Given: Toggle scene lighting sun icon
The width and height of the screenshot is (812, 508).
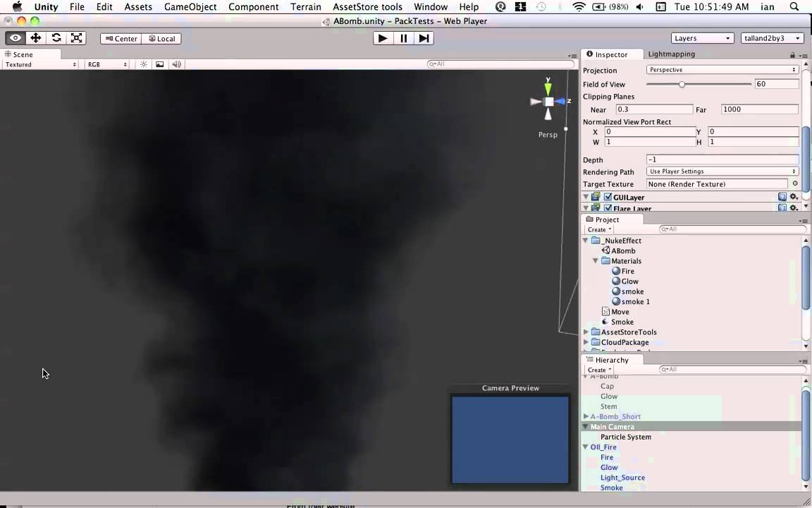Looking at the screenshot, I should tap(144, 64).
